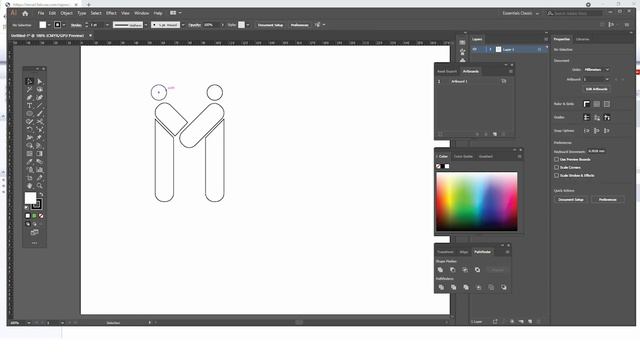Screen dimensions: 640x360
Task: Toggle Show Guides icon in Properties
Action: (x=587, y=118)
